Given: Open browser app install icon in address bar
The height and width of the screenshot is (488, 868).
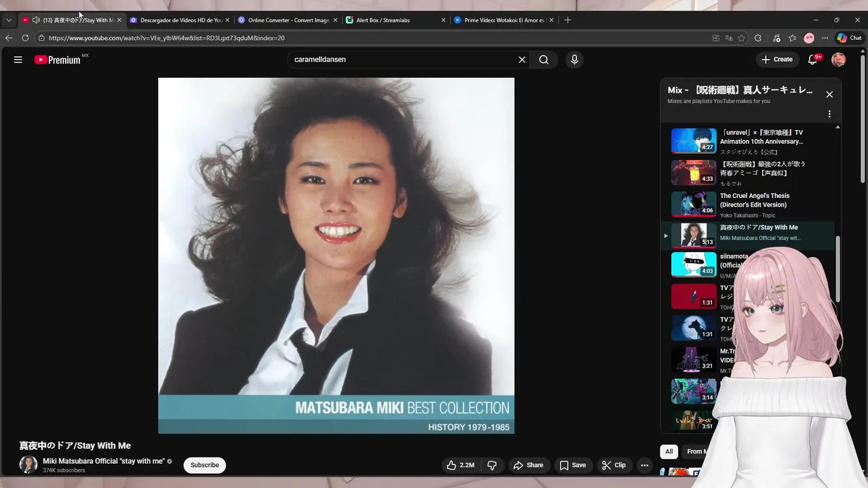Looking at the screenshot, I should [716, 38].
